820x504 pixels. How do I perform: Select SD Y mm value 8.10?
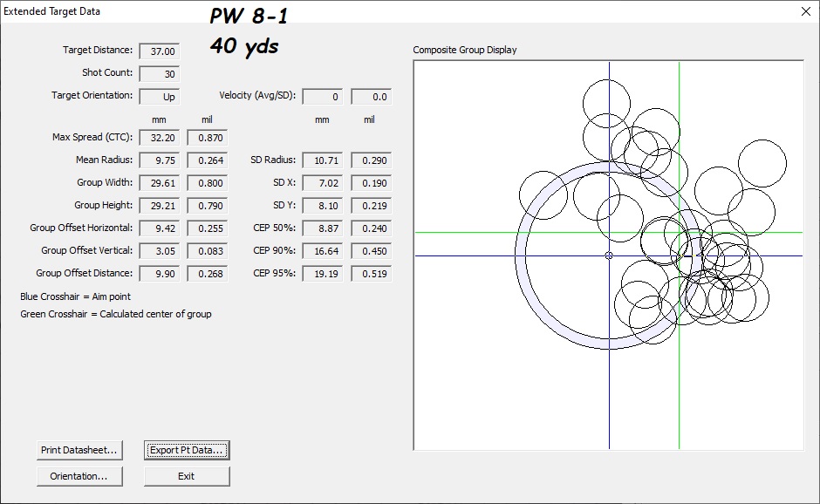[323, 206]
